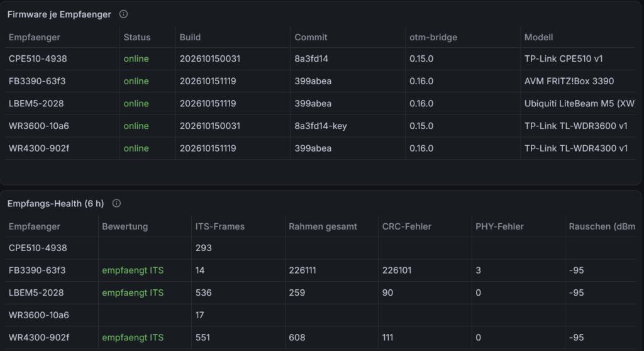Click Rahmen gesamt value 608
Image resolution: width=644 pixels, height=351 pixels.
pos(297,337)
